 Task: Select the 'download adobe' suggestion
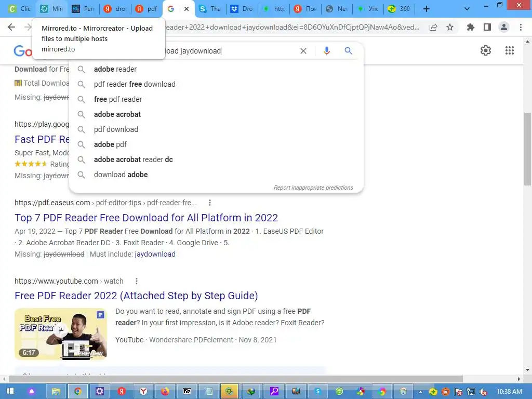pos(216,175)
